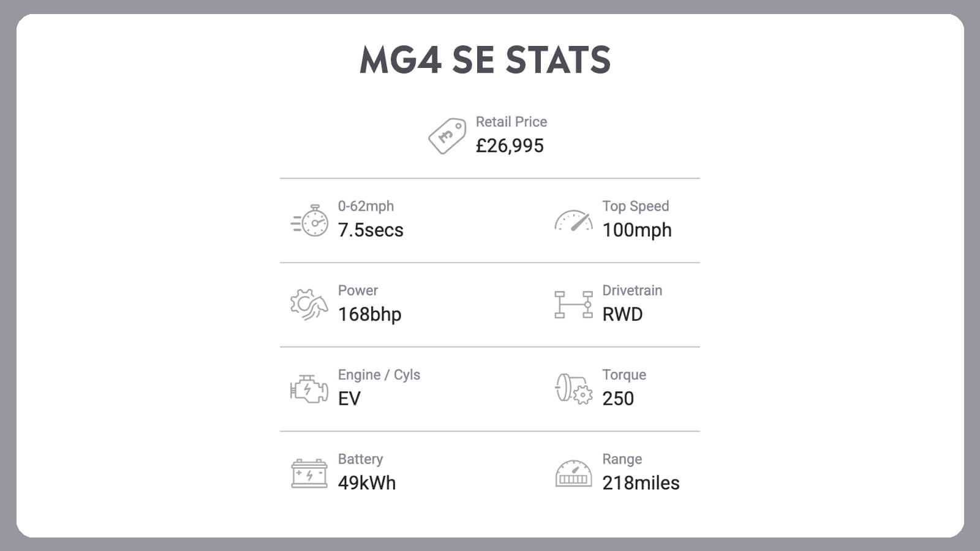This screenshot has width=980, height=551.
Task: Click the 7.5secs acceleration value
Action: 371,230
